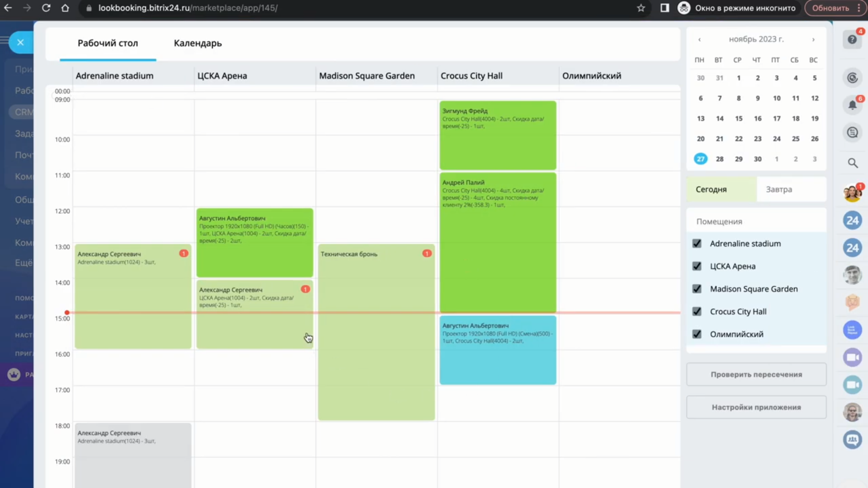
Task: Switch to the Календарь tab
Action: click(x=198, y=43)
